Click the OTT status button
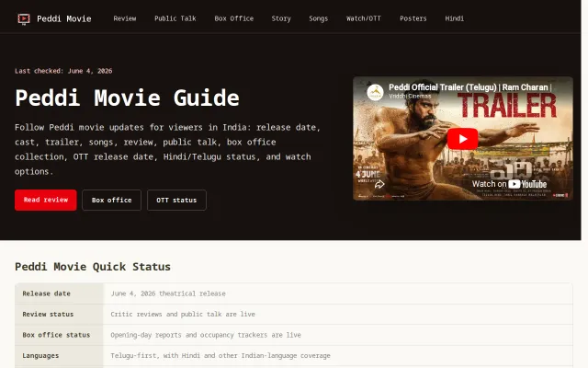 pyautogui.click(x=176, y=201)
